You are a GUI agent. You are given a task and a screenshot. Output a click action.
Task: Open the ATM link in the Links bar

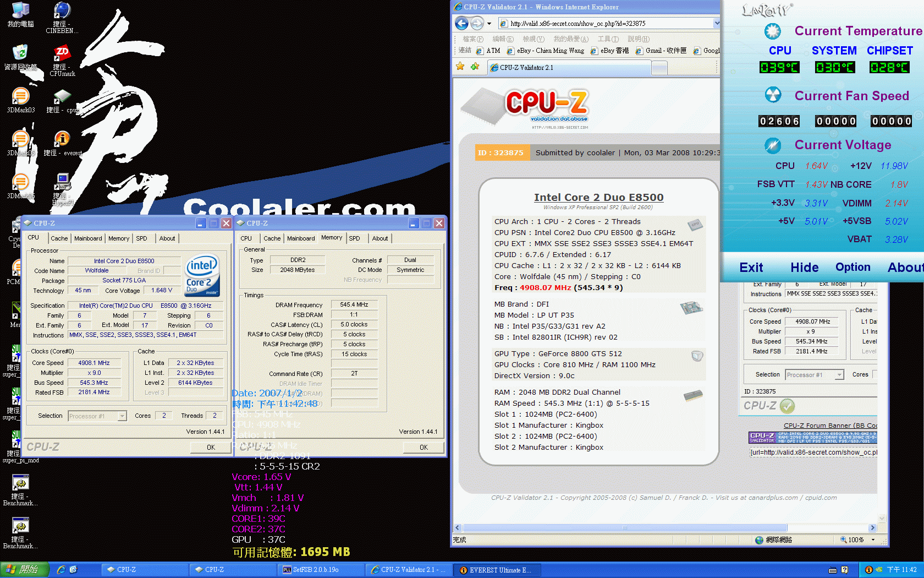click(488, 51)
